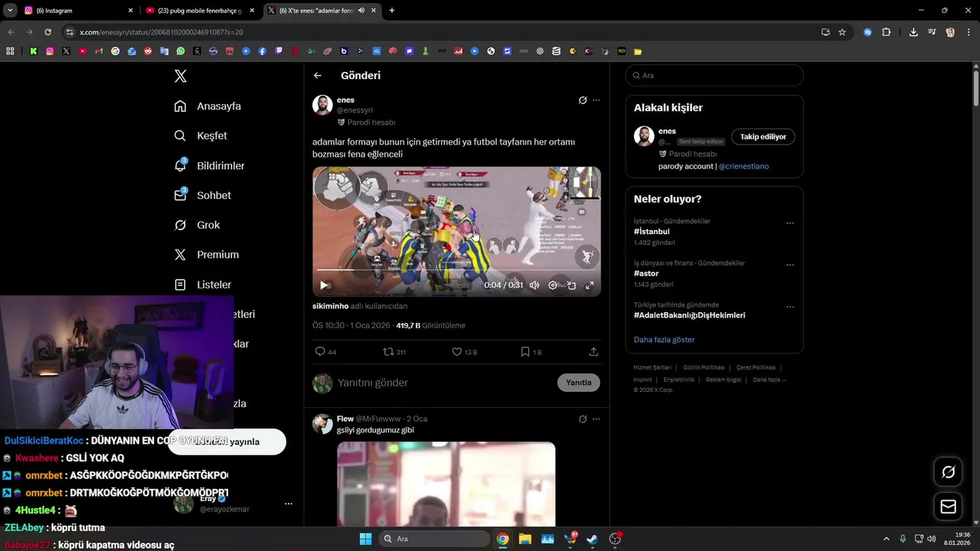980x551 pixels.
Task: Open browser downloads
Action: [x=913, y=32]
